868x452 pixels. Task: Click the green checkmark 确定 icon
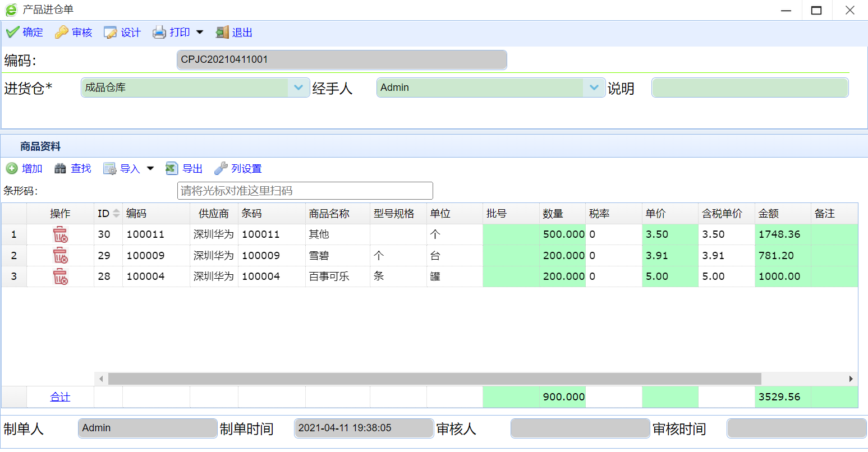click(x=12, y=33)
